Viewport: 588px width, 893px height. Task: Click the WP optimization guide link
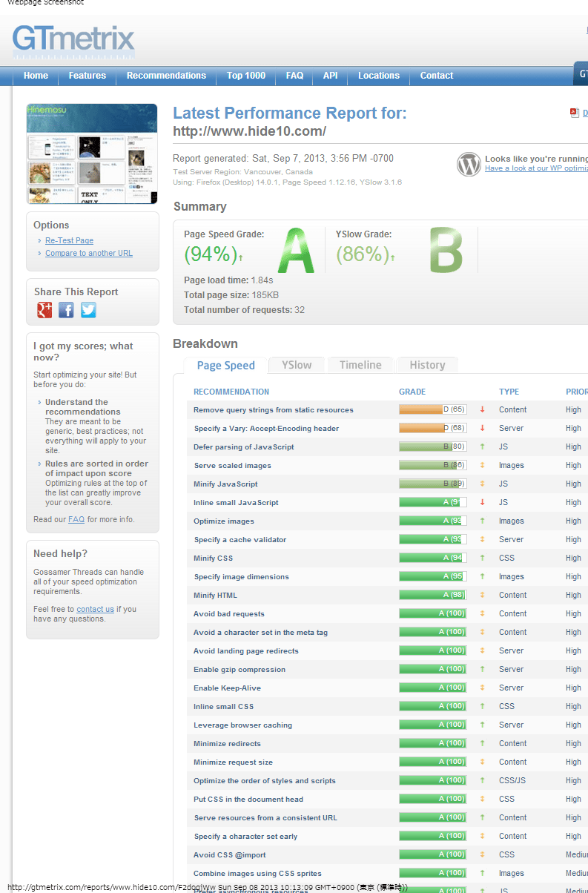536,168
